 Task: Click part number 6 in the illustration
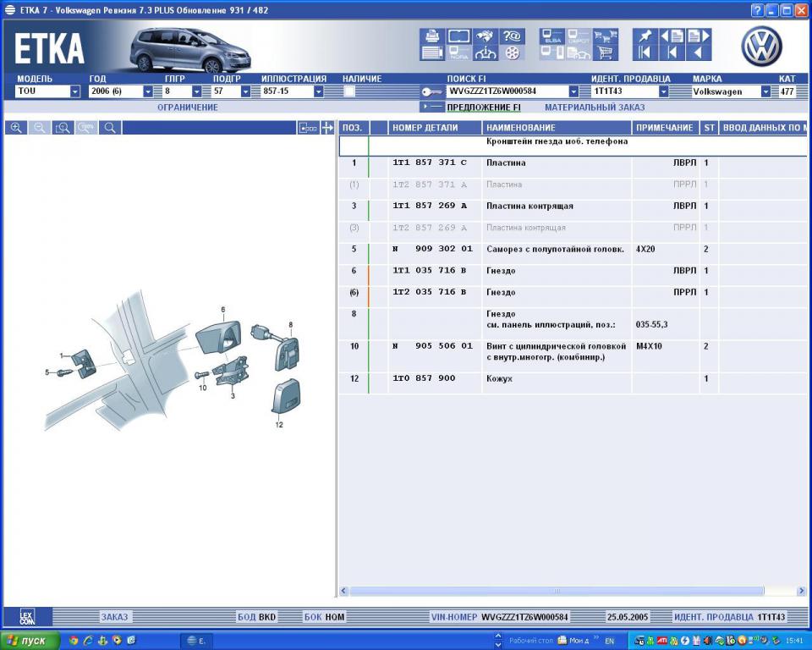tap(223, 310)
